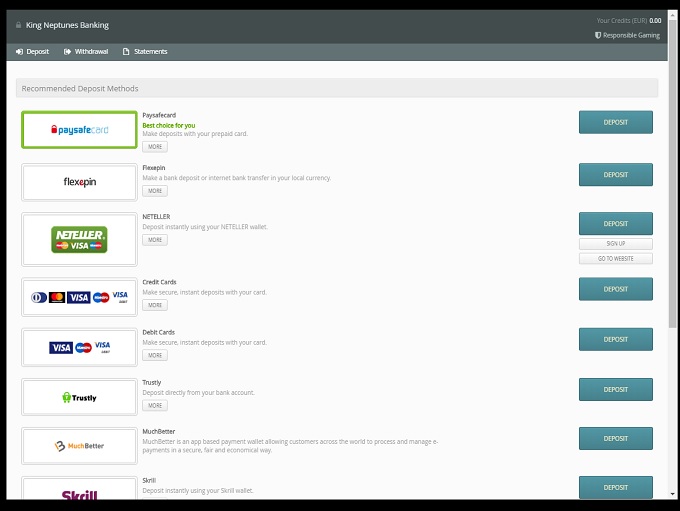Expand MORE details under Paysafecard
680x511 pixels.
click(x=154, y=147)
